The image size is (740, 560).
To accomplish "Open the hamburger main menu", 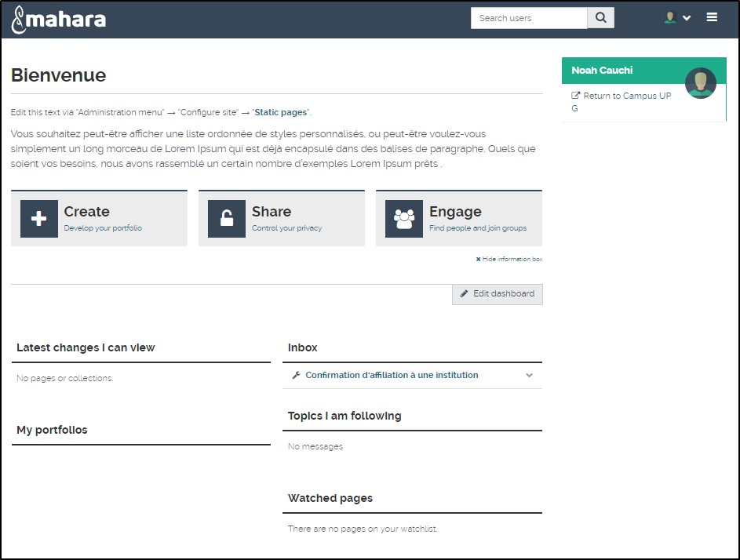I will click(712, 17).
